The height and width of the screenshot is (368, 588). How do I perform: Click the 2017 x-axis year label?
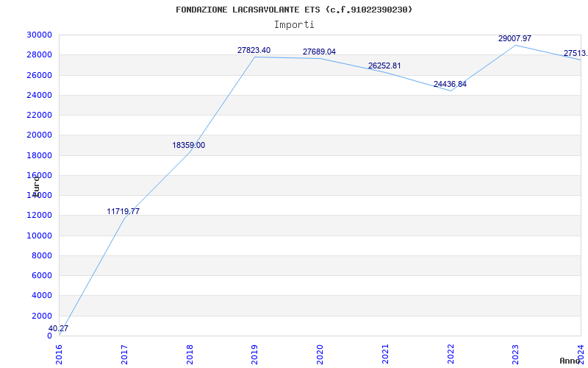tap(124, 354)
